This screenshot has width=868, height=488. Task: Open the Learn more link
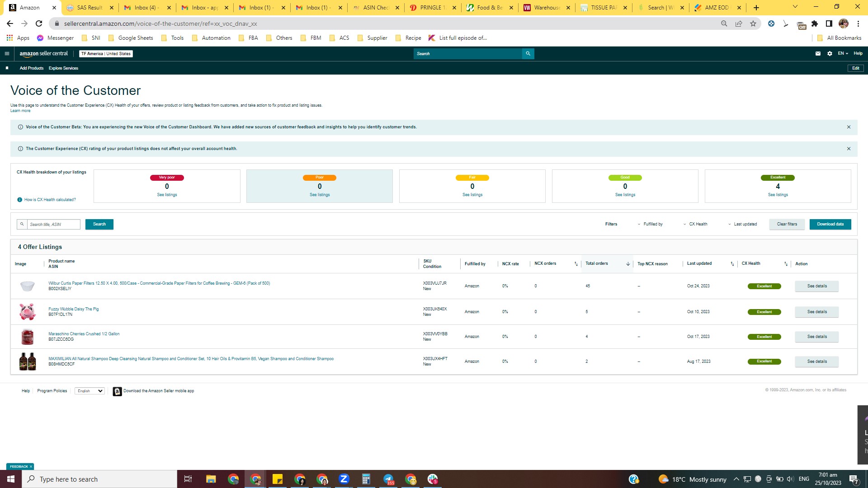coord(20,111)
